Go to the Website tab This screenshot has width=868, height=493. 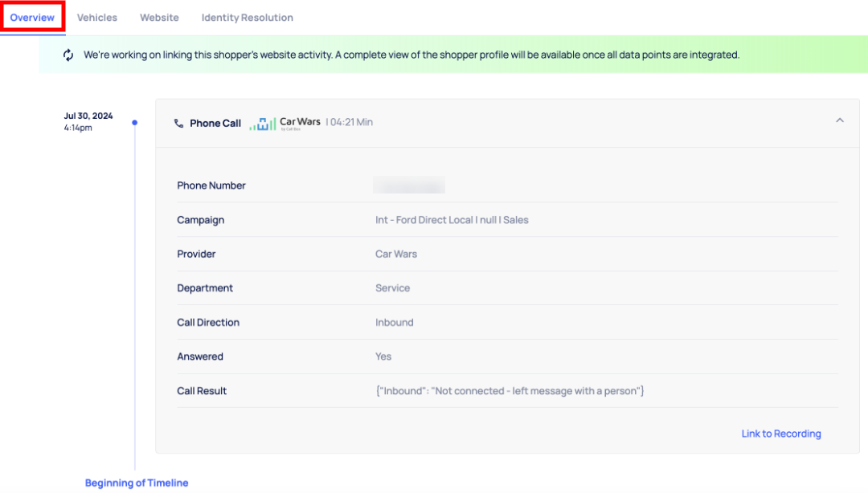pos(159,18)
